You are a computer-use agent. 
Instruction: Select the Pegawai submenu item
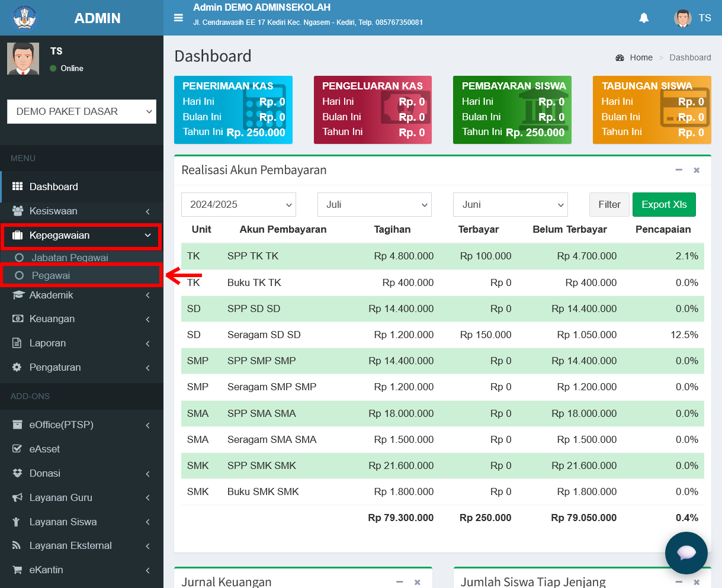82,275
